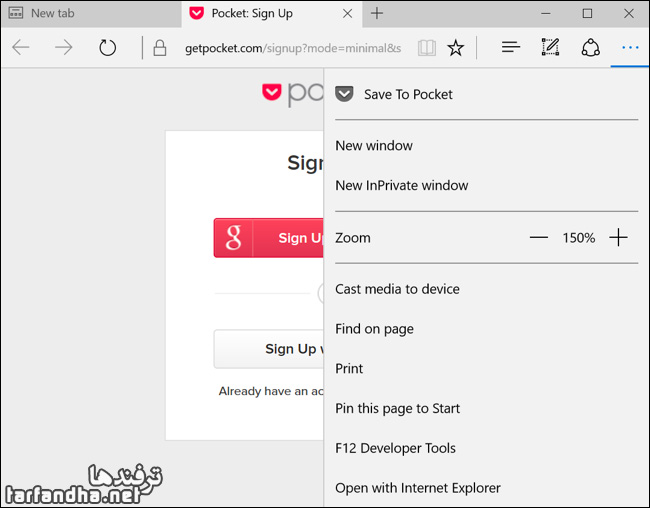This screenshot has width=650, height=508.
Task: Click the red Google Sign Up button
Action: click(x=269, y=238)
